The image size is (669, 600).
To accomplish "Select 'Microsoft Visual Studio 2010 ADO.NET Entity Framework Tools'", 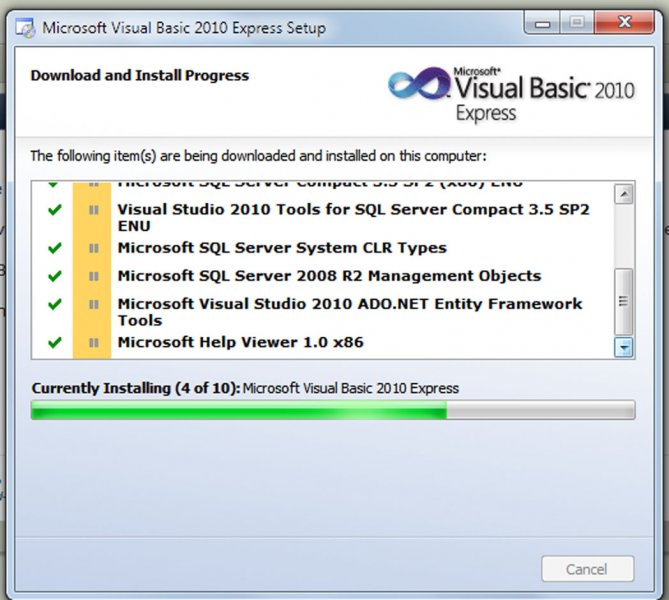I will click(x=350, y=312).
